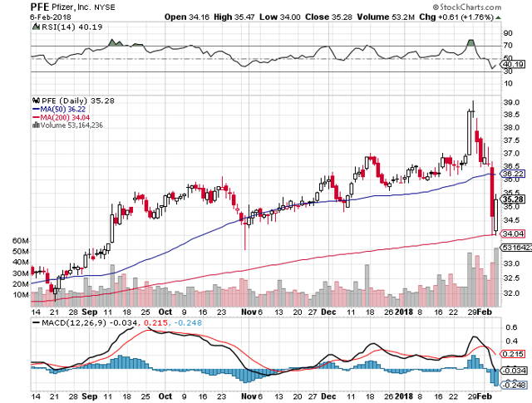The height and width of the screenshot is (403, 532).
Task: Select the blue MA(50) line swatch
Action: [x=36, y=109]
